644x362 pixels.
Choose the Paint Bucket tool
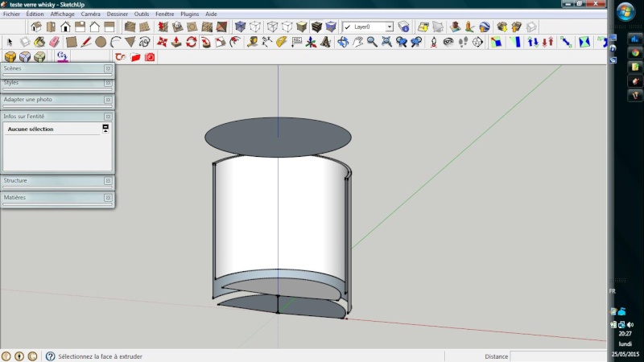pyautogui.click(x=39, y=42)
